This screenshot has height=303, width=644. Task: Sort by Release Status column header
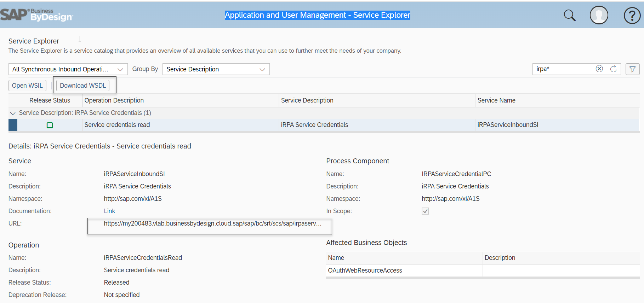(50, 100)
